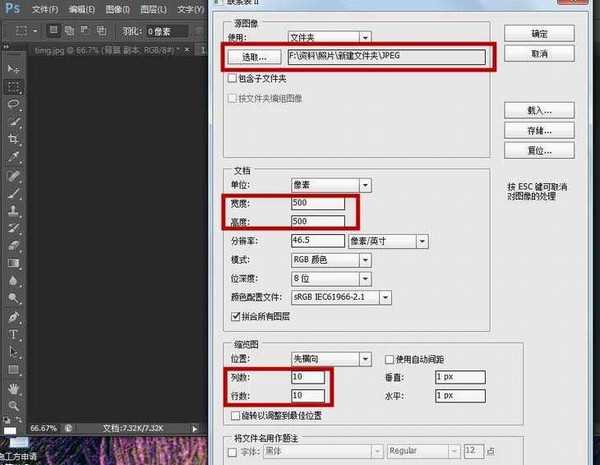The width and height of the screenshot is (600, 465).
Task: Click the 确定 button
Action: coord(539,33)
